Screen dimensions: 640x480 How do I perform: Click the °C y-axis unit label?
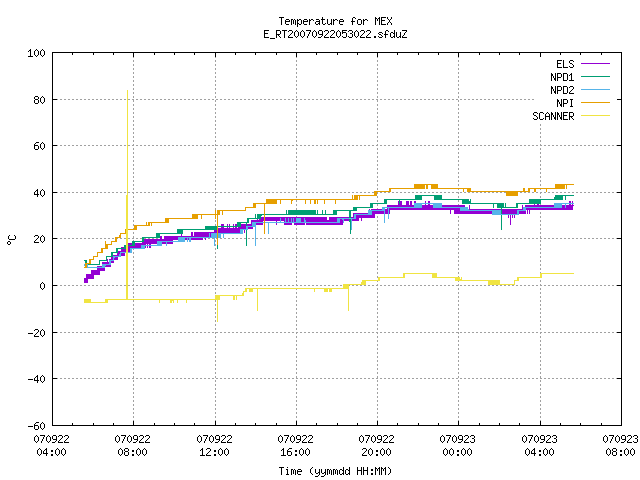point(11,240)
